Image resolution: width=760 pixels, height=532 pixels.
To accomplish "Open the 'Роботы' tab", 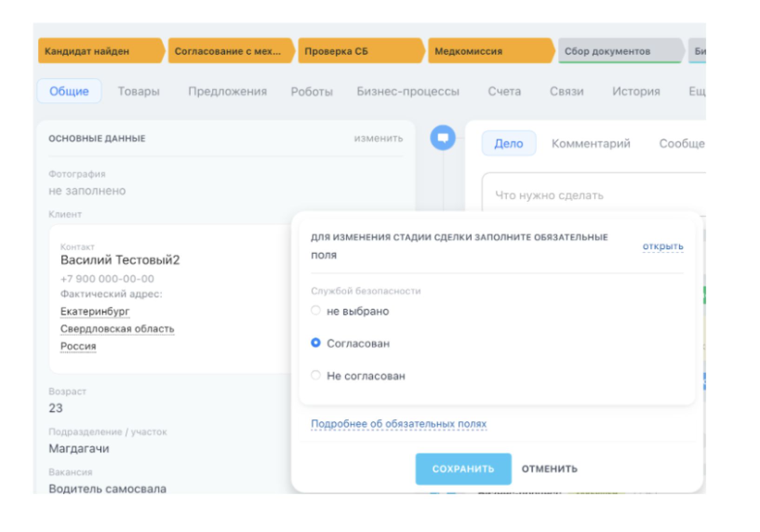I will click(312, 91).
